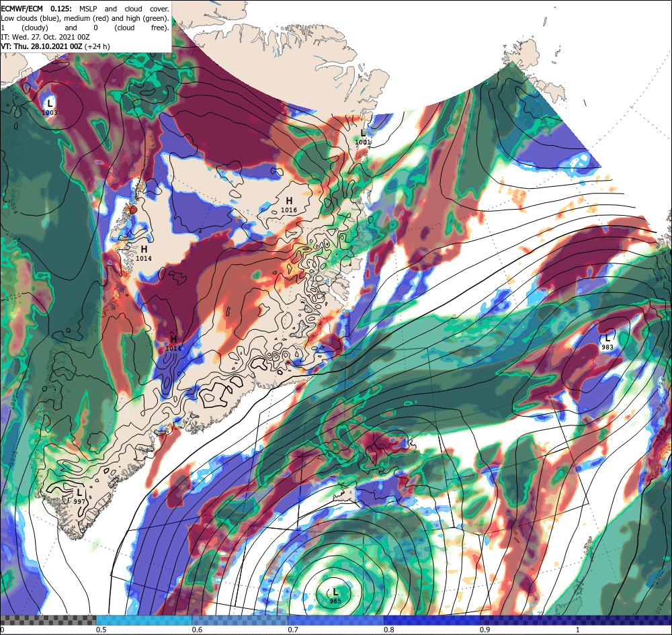The height and width of the screenshot is (635, 672).
Task: Click the 0.6 colorbar segment
Action: [x=240, y=620]
